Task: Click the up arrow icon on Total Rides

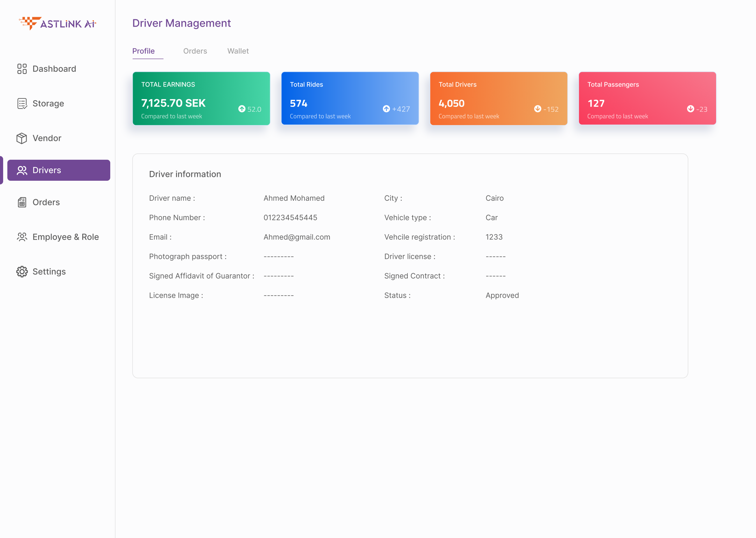Action: click(386, 109)
